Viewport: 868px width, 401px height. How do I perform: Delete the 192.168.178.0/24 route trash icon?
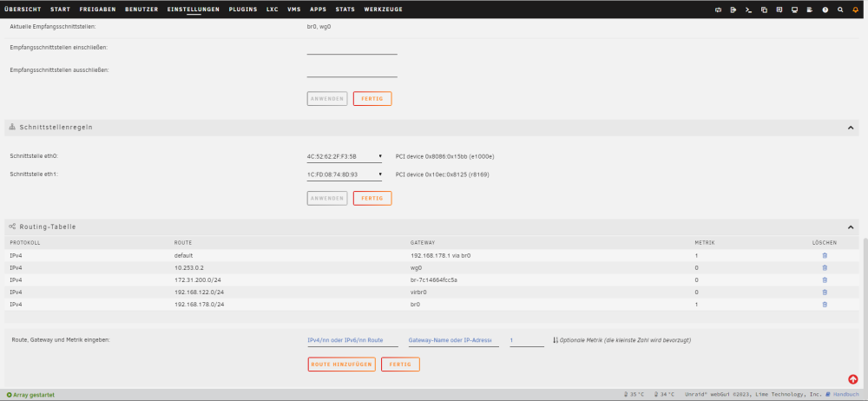(825, 305)
